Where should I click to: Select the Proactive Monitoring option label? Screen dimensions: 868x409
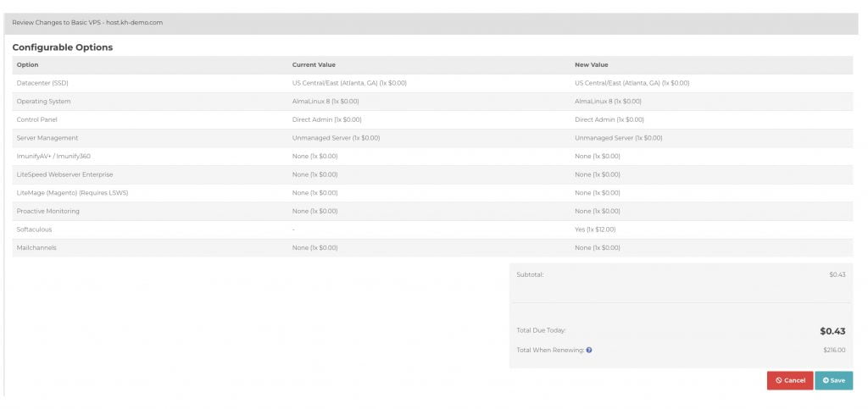click(48, 211)
